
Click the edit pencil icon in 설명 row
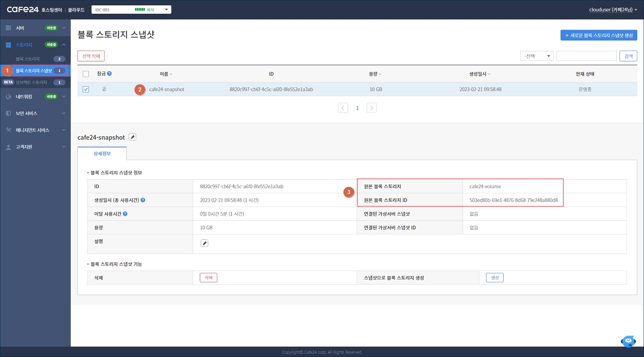click(204, 243)
